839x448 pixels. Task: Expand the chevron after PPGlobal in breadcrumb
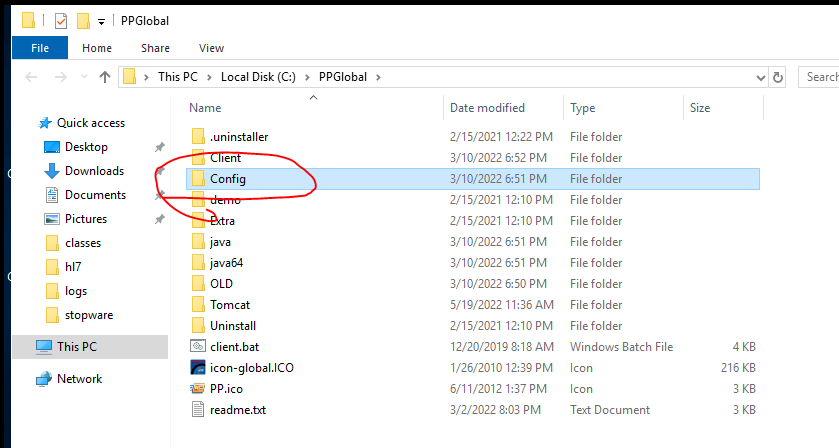pyautogui.click(x=378, y=77)
